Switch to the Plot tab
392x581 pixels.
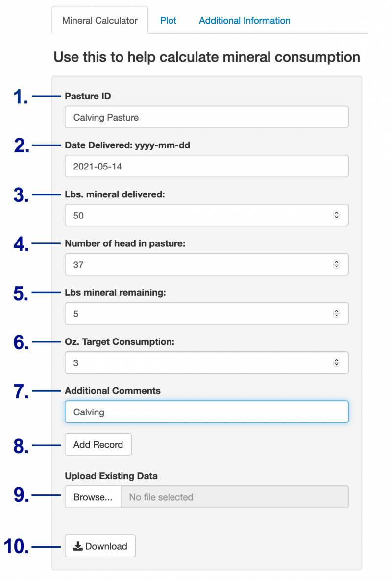pos(168,20)
